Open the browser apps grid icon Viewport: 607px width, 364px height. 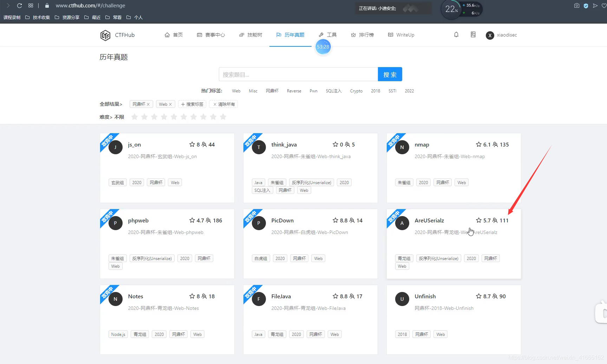pos(31,6)
